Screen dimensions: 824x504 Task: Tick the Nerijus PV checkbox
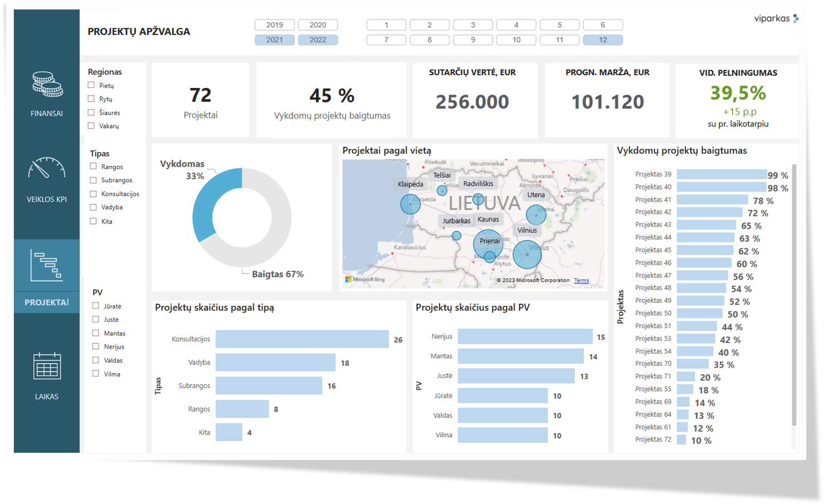click(x=96, y=346)
